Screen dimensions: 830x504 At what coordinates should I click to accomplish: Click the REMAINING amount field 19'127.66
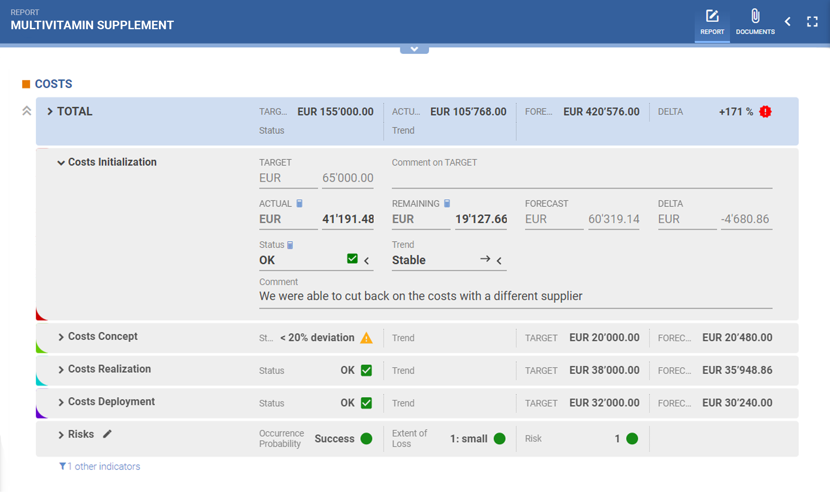point(481,219)
